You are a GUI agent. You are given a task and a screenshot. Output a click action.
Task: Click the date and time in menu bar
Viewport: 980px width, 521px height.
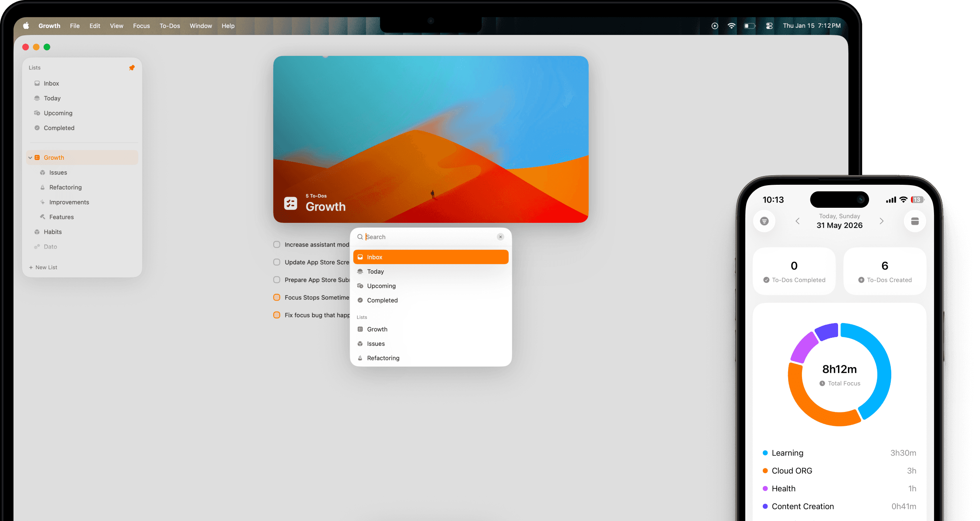pyautogui.click(x=812, y=26)
